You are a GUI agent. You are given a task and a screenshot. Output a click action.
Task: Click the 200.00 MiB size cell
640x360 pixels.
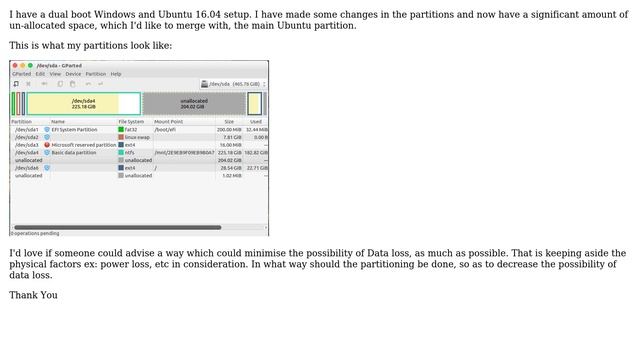pos(229,129)
